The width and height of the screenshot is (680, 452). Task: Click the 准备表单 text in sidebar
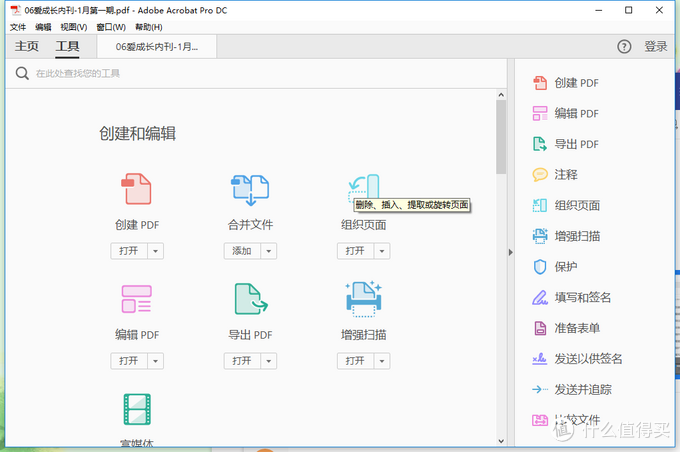coord(577,328)
